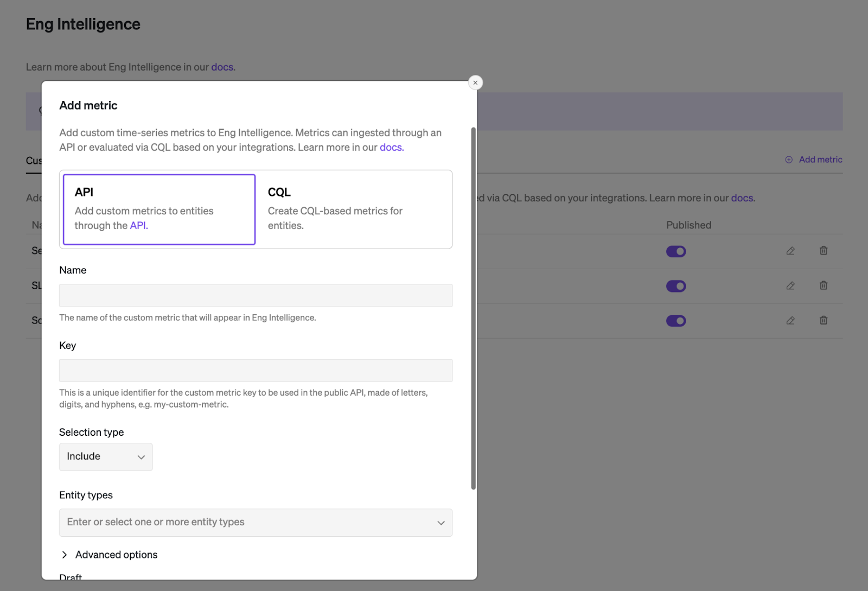Delete third metric using trash icon

[x=823, y=320]
